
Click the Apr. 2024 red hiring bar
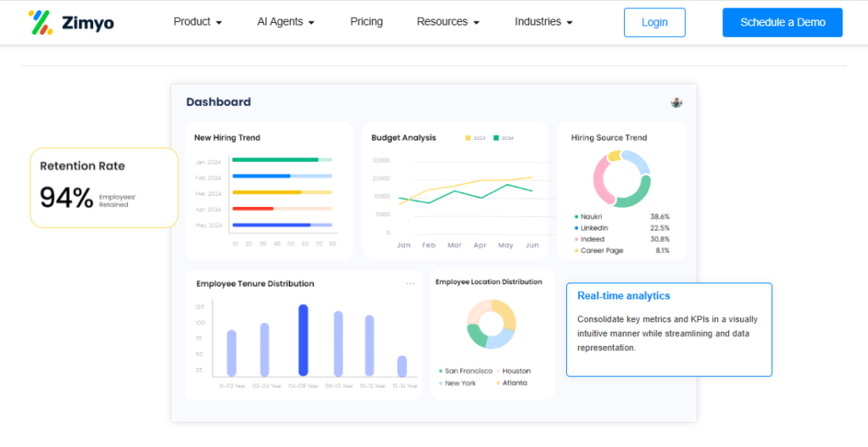click(x=282, y=209)
